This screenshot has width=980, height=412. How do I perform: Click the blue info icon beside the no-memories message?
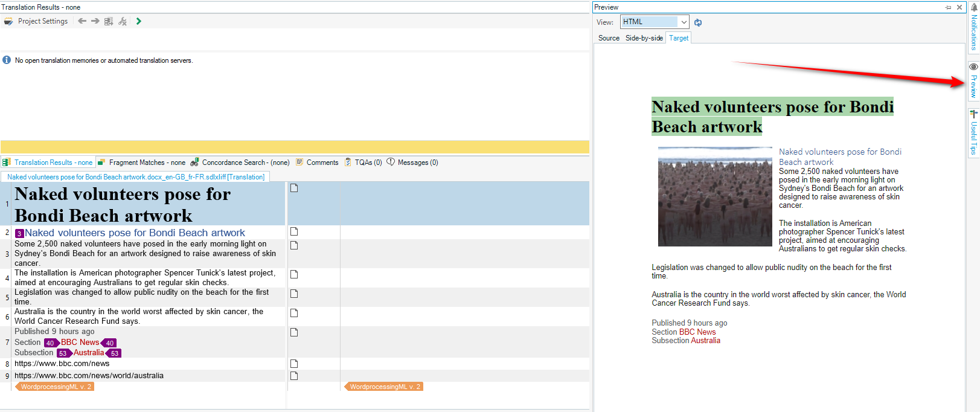click(7, 60)
